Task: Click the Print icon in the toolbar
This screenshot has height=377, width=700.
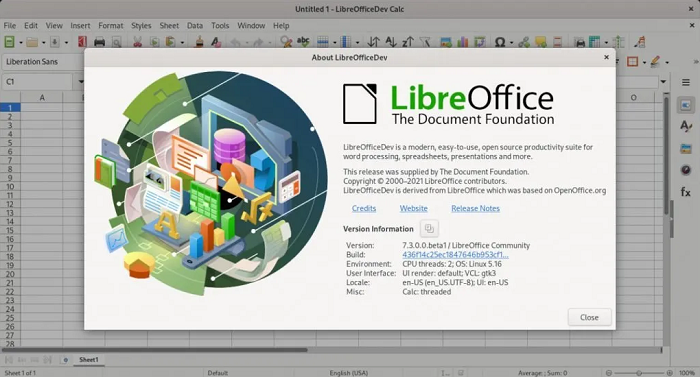Action: [x=99, y=42]
